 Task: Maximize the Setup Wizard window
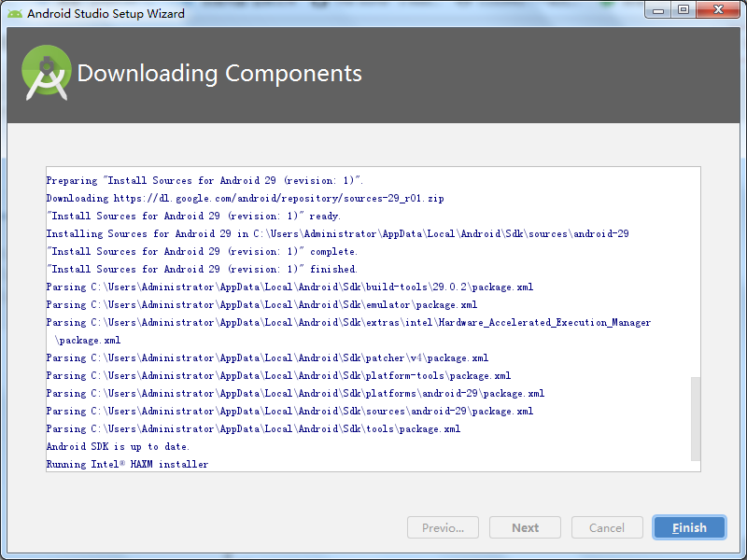click(684, 10)
